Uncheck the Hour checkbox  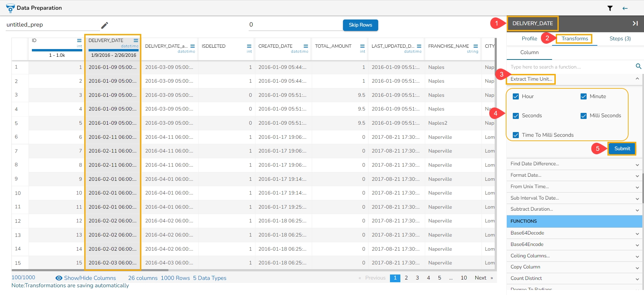pos(516,97)
